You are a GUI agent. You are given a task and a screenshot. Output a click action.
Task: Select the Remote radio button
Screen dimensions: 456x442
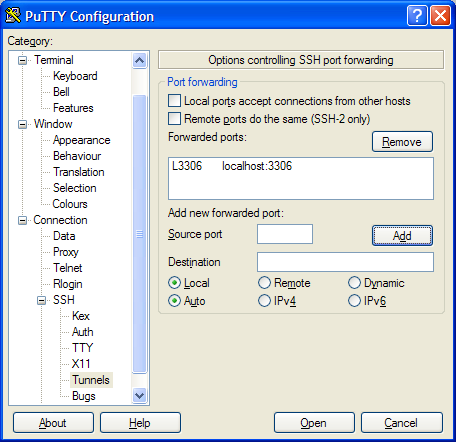pyautogui.click(x=264, y=283)
